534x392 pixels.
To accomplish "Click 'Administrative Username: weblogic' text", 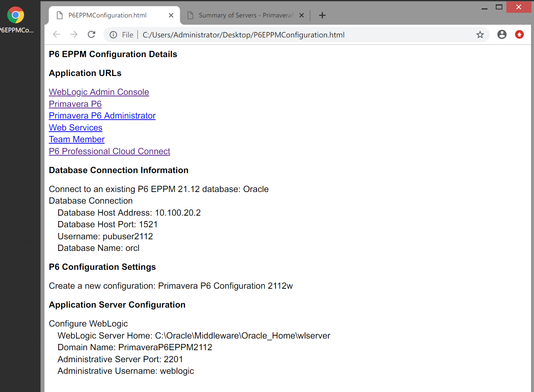I will coord(126,371).
